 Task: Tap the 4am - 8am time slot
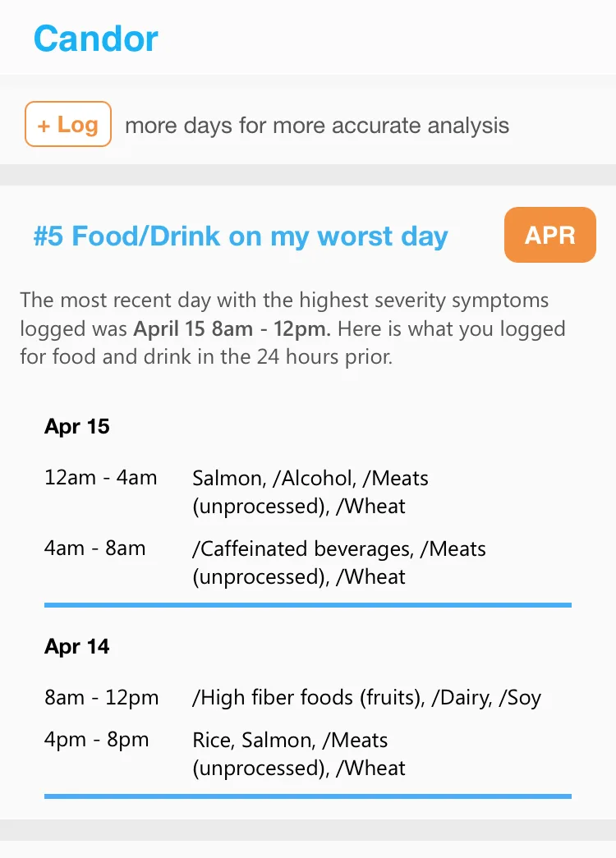(94, 548)
